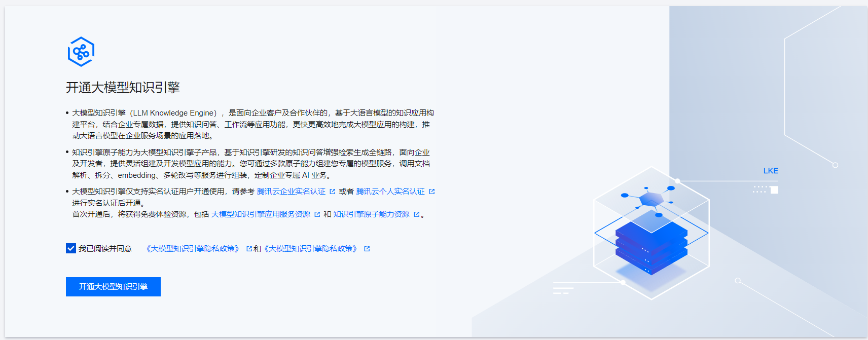Open the privacy policy link directly after 我已阅读并同意
Screen dimensions: 868x340
click(x=193, y=249)
